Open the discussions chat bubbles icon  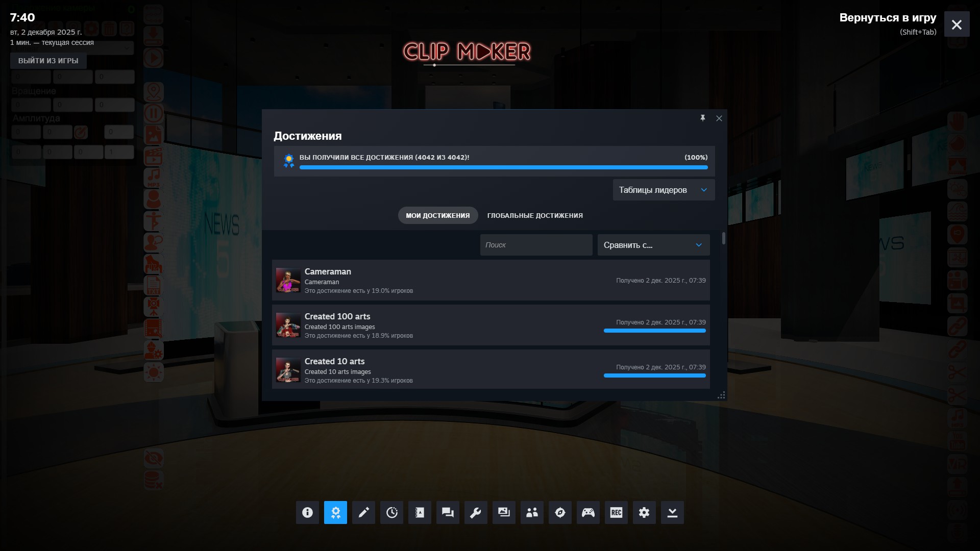pos(448,512)
